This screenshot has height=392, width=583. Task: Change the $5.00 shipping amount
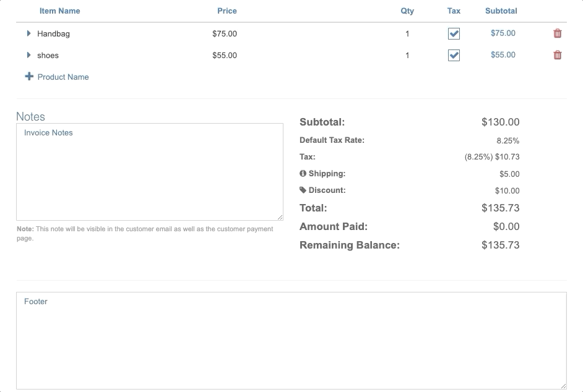tap(509, 174)
